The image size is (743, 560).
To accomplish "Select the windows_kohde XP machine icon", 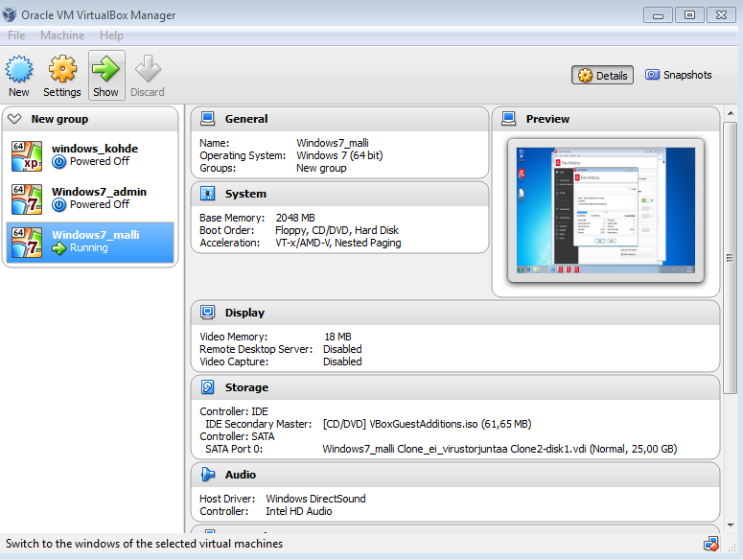I will pyautogui.click(x=27, y=155).
